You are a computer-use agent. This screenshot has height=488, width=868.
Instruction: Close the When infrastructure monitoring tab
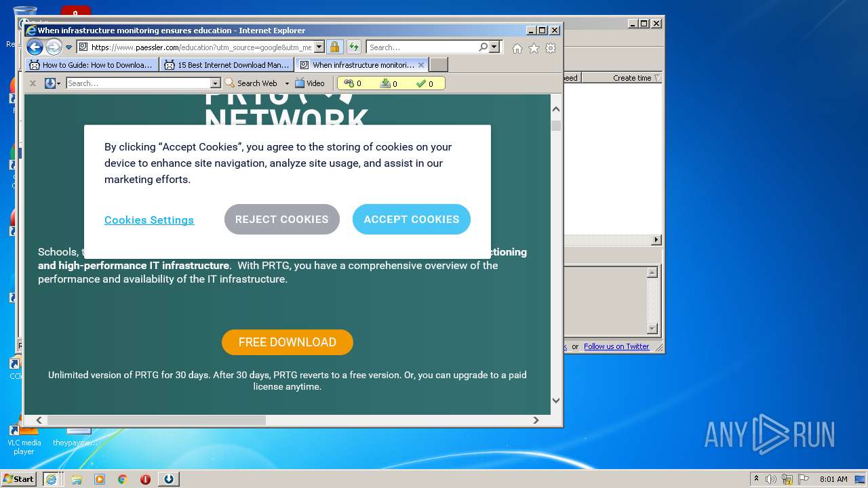click(421, 65)
